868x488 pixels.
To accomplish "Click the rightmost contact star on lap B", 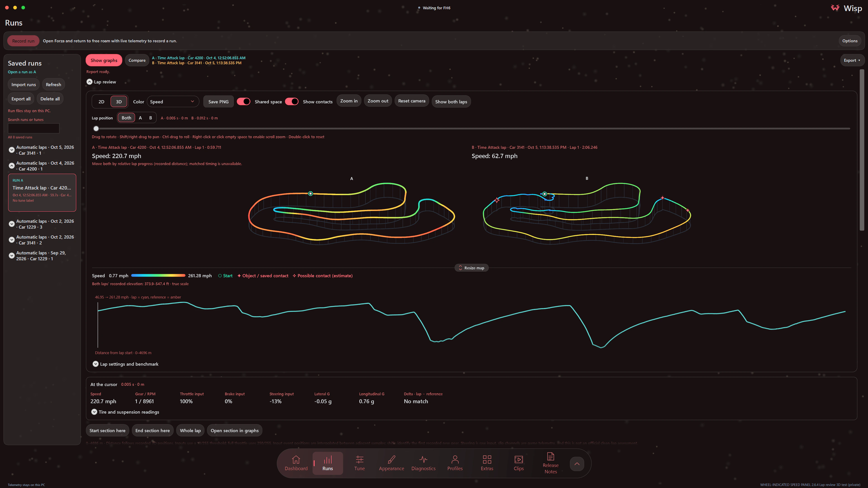I will [688, 210].
